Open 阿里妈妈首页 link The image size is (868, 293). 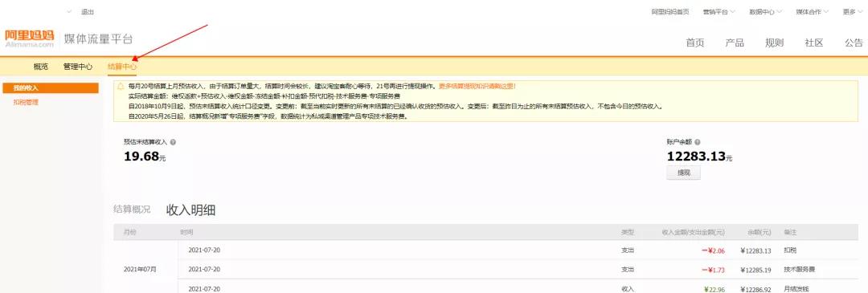[x=669, y=11]
